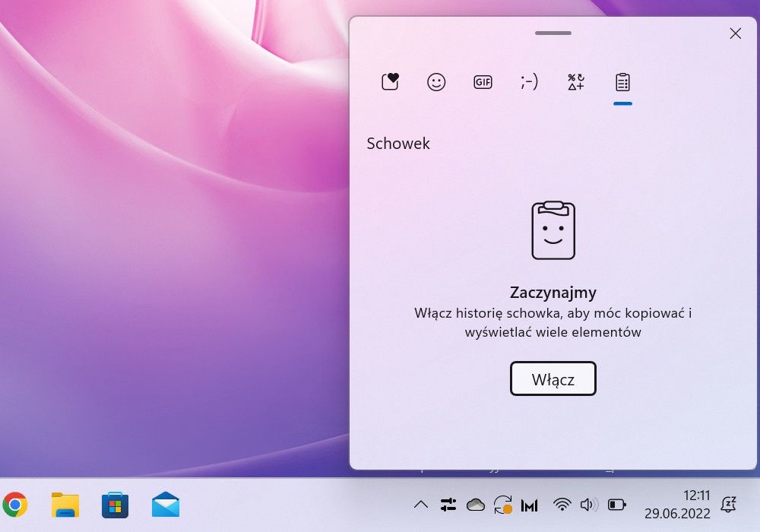Click the text 'wyświetlać wiele elementów'
The height and width of the screenshot is (532, 760).
click(553, 332)
